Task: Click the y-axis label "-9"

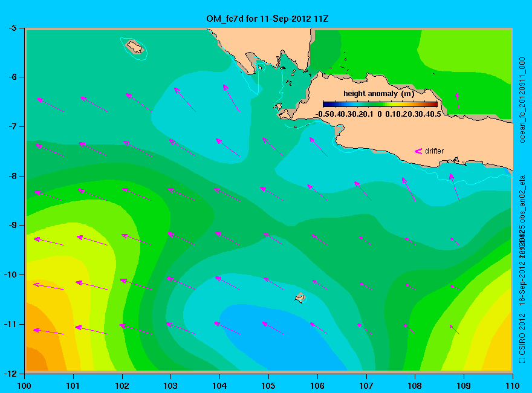Action: pyautogui.click(x=12, y=226)
